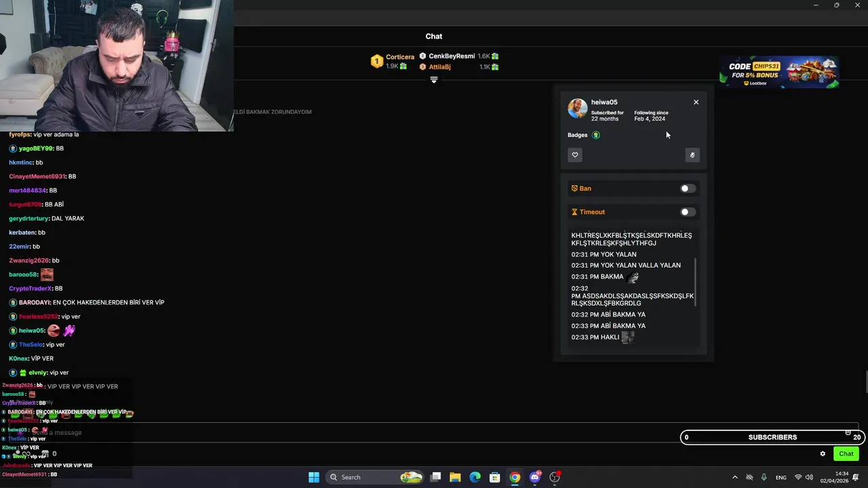Expand the gift leaderboard arrow under AttilaBj
The image size is (868, 488).
tap(434, 80)
